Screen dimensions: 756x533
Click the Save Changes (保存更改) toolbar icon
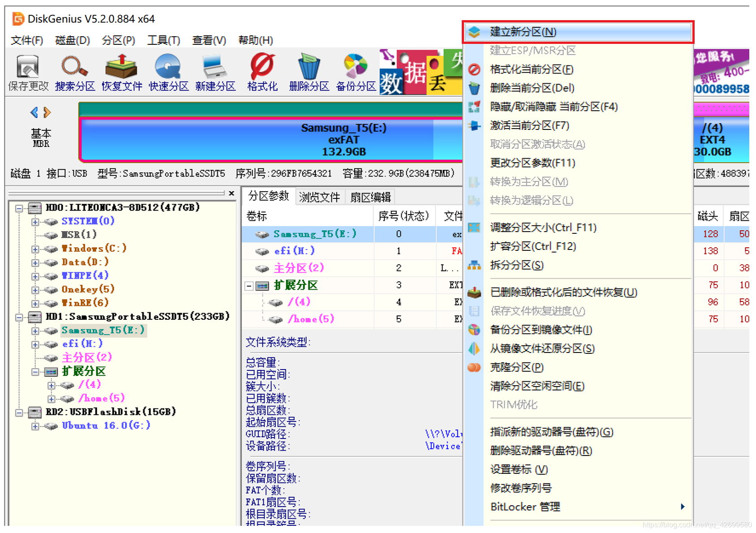(28, 67)
